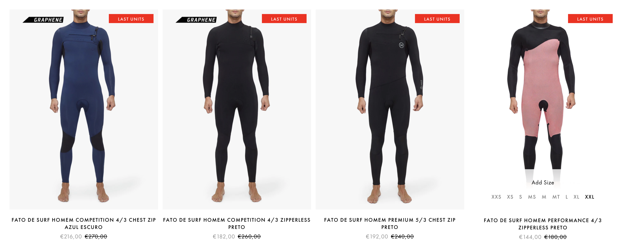Select size XS for the Performance wetsuit
The height and width of the screenshot is (252, 644).
point(510,197)
